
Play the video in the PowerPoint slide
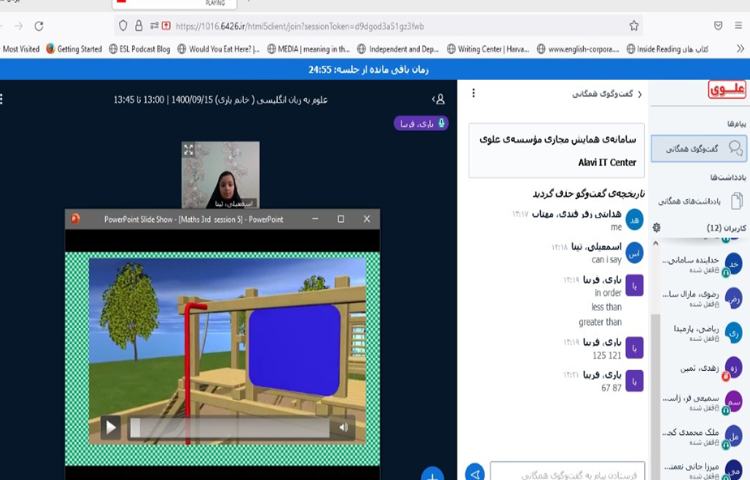coord(111,427)
